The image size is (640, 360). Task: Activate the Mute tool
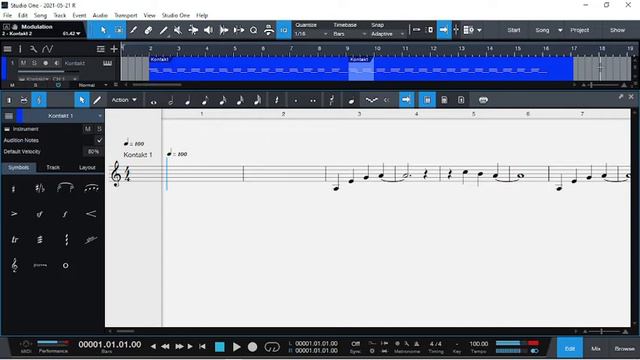point(178,30)
